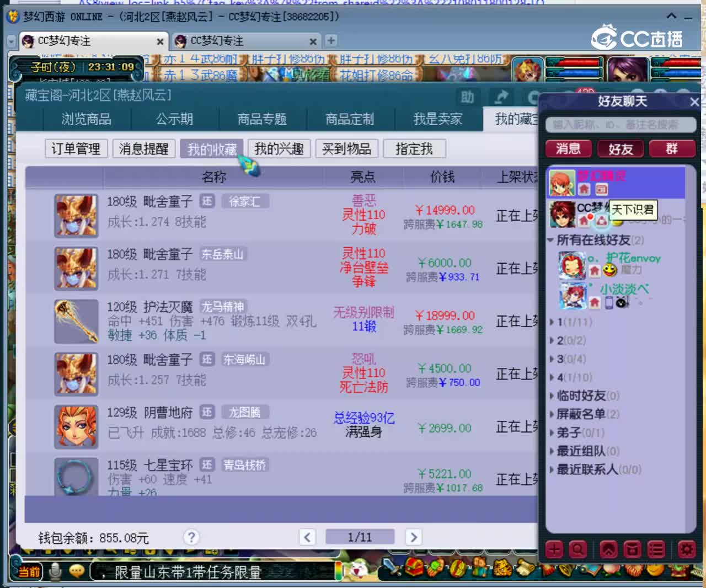Switch to the 公示期 tab
706x588 pixels.
pyautogui.click(x=174, y=119)
